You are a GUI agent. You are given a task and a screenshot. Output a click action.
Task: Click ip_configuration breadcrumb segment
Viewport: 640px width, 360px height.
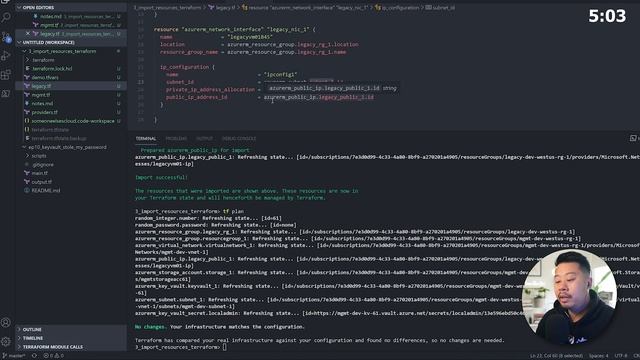pos(398,7)
